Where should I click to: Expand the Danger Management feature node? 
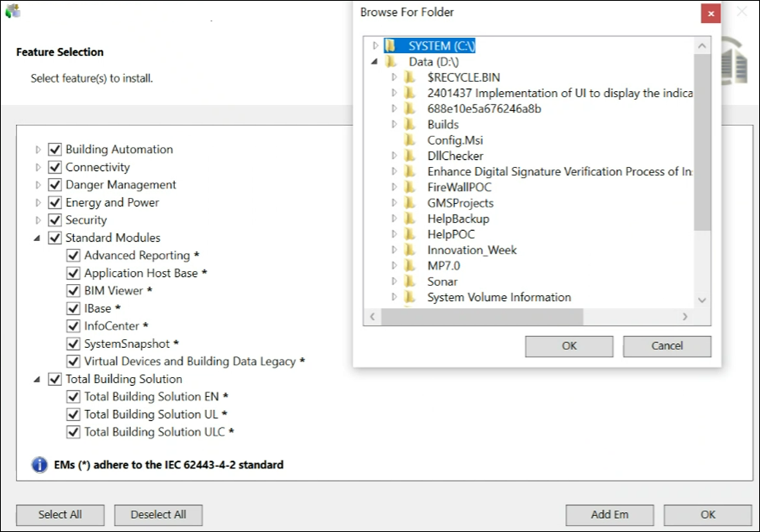(38, 185)
